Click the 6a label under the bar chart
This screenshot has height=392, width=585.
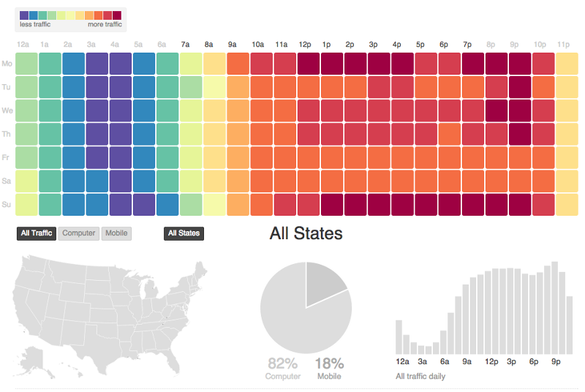tap(445, 361)
